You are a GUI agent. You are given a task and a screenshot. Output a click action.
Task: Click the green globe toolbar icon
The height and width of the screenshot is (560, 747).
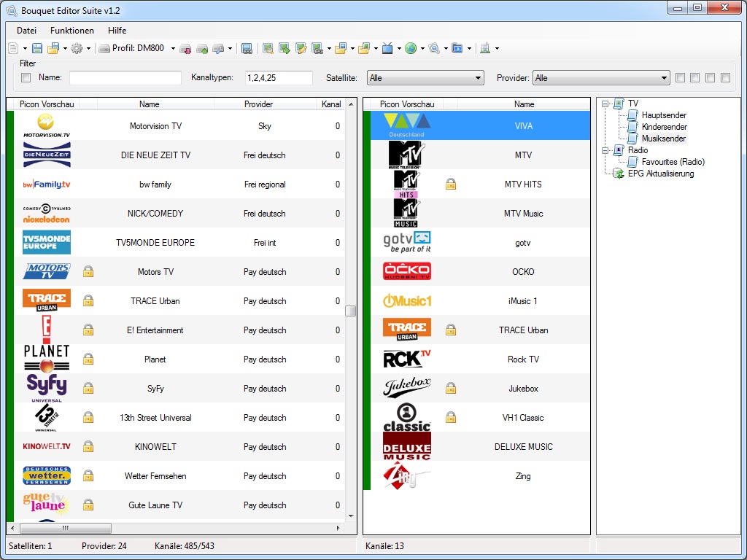[x=411, y=48]
